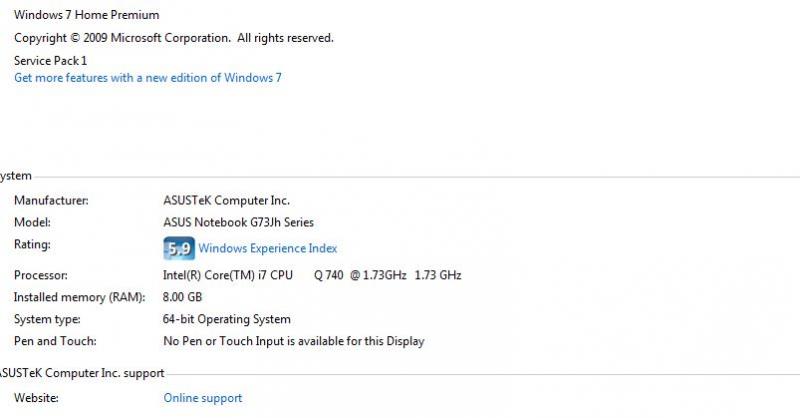Screen dimensions: 800x418
Task: Select the Service Pack 1 text
Action: 50,61
